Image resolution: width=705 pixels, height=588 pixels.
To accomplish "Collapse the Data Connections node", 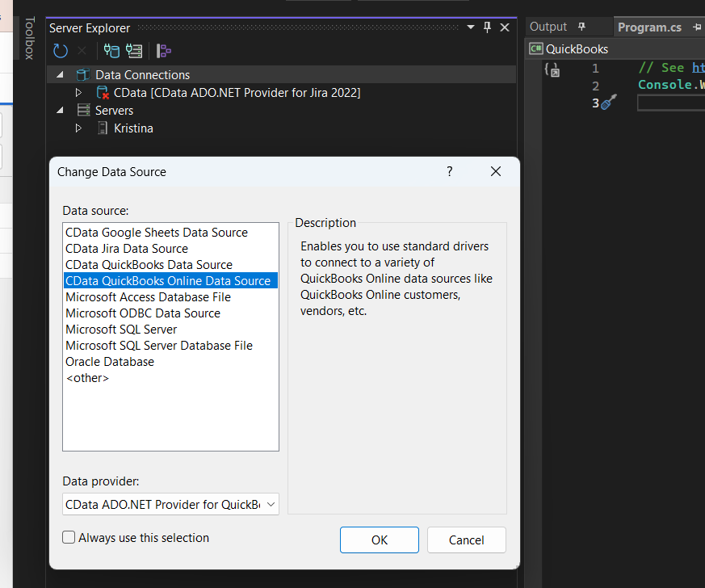I will tap(60, 74).
